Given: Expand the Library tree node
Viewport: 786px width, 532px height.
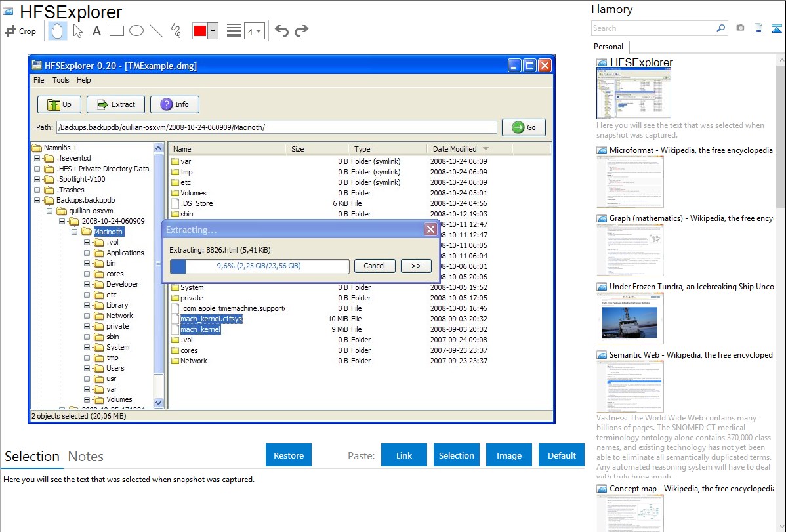Looking at the screenshot, I should (87, 306).
